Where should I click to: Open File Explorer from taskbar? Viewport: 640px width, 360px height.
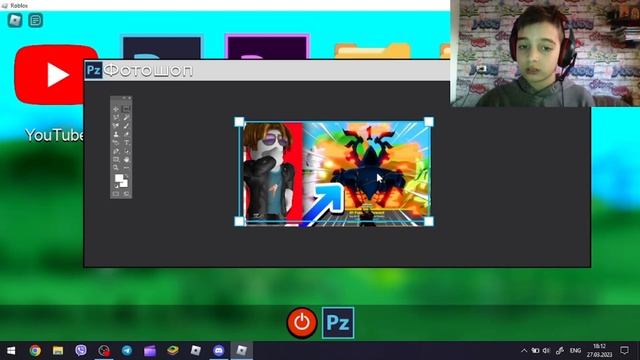click(58, 351)
